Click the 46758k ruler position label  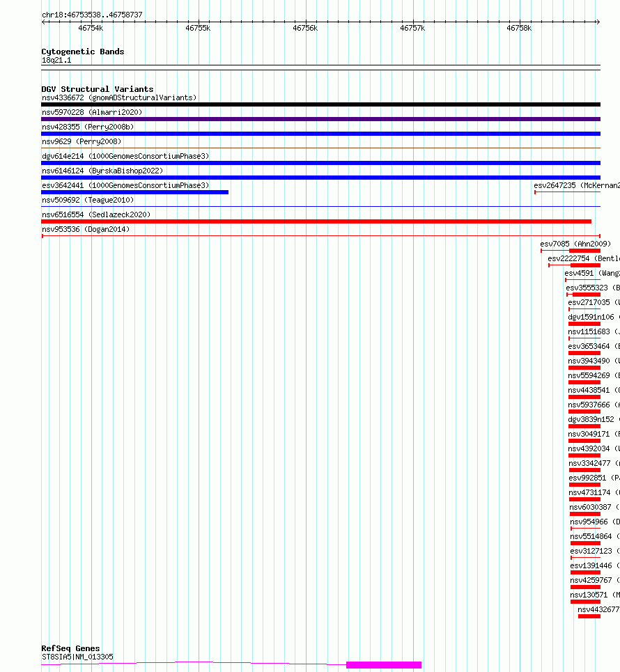point(519,28)
